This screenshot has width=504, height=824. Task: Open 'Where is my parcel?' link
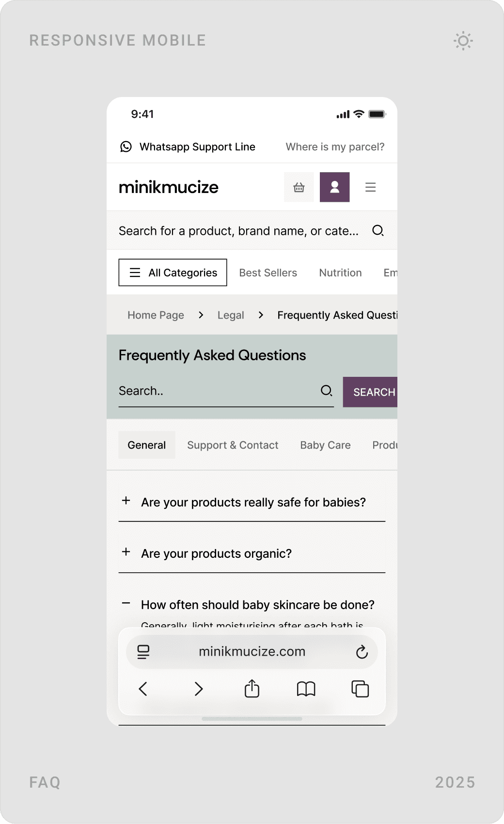(335, 147)
